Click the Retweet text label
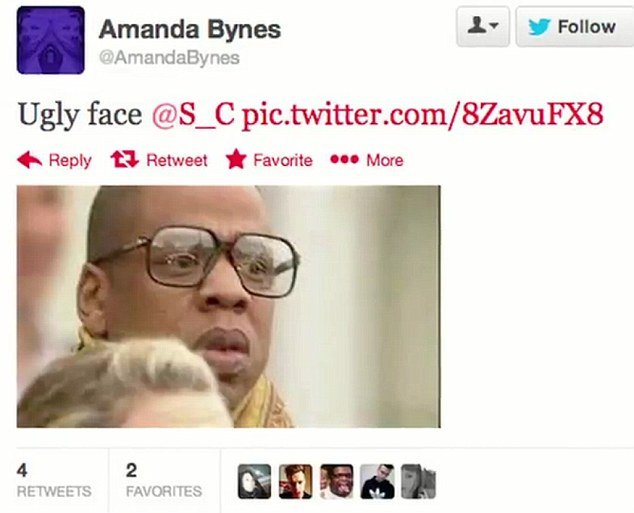 pyautogui.click(x=177, y=160)
